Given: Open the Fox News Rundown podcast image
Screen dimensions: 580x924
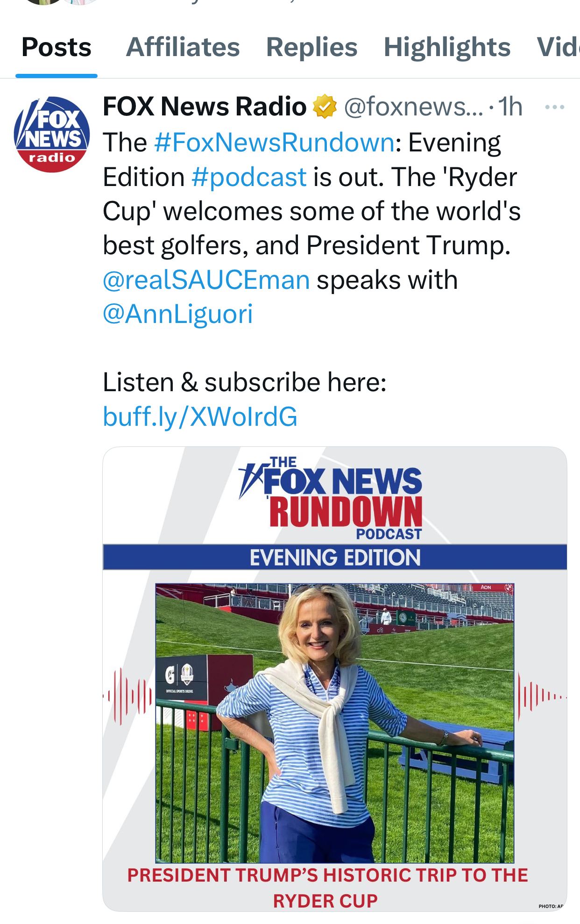Looking at the screenshot, I should tap(335, 679).
